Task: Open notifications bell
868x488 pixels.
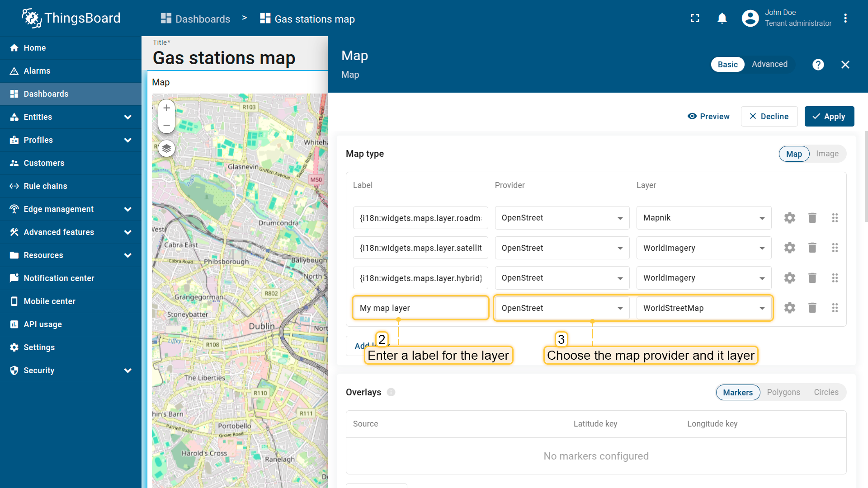Action: (722, 19)
